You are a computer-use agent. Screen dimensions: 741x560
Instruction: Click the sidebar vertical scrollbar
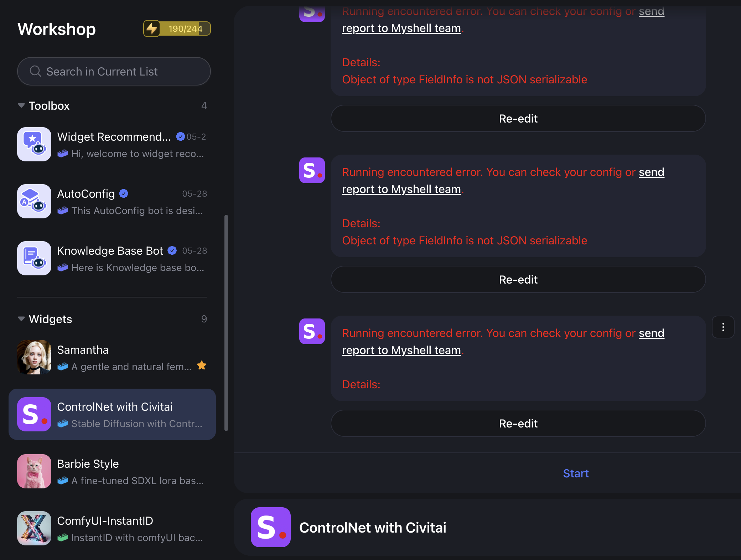[x=226, y=323]
